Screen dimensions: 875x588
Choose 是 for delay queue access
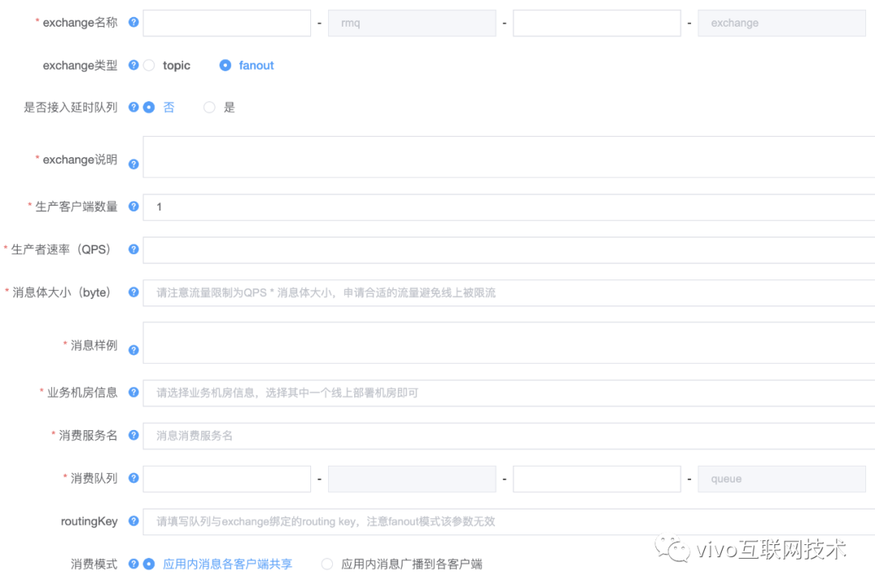coord(209,107)
